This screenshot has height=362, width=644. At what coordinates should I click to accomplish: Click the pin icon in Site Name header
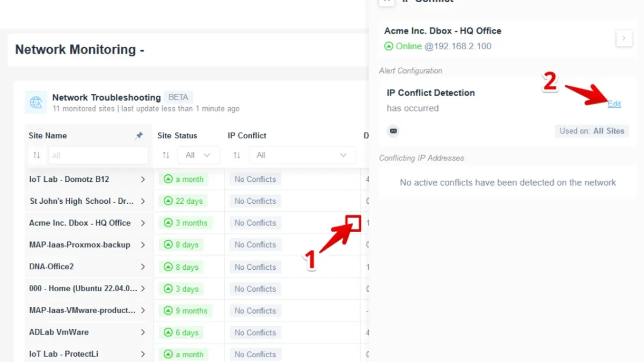point(139,136)
